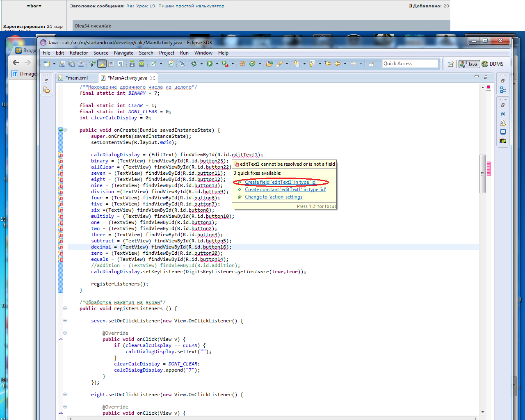Click the Run External Tools icon
Viewport: 525px width, 420px height.
[225, 64]
